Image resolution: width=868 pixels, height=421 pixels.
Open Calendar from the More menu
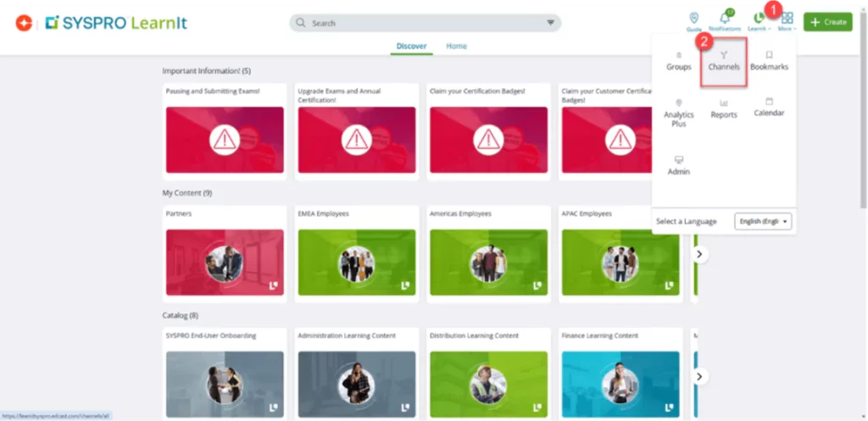point(769,107)
